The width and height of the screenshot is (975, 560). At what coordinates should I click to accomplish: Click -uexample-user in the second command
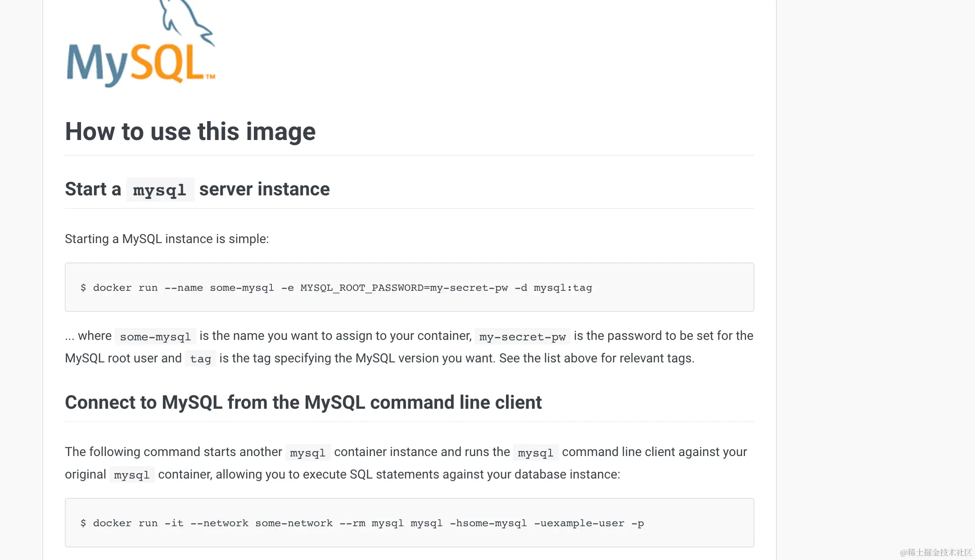[579, 523]
